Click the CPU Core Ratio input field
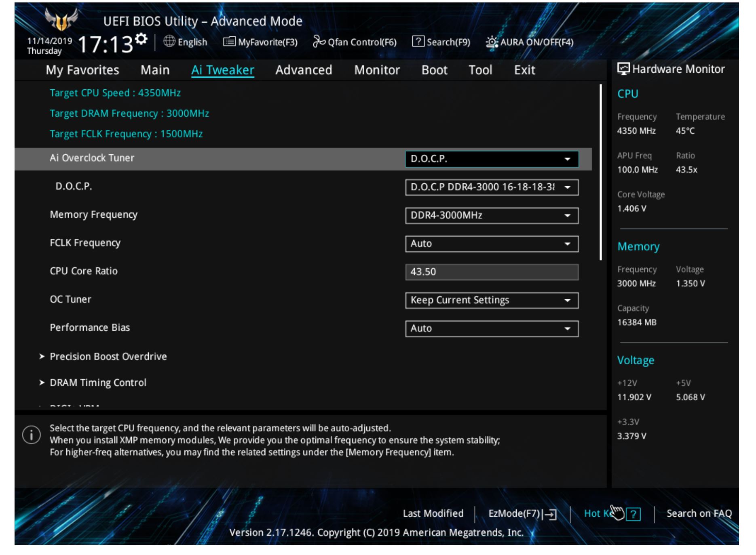Image resolution: width=756 pixels, height=555 pixels. (492, 272)
